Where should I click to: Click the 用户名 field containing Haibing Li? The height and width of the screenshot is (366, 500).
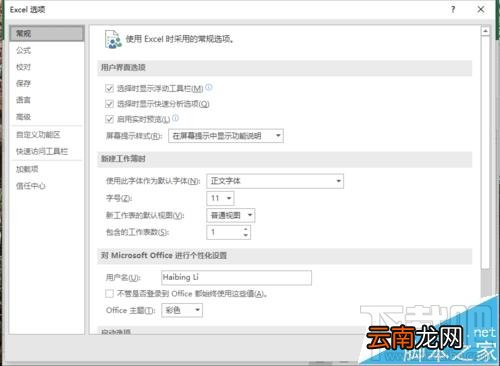point(236,278)
